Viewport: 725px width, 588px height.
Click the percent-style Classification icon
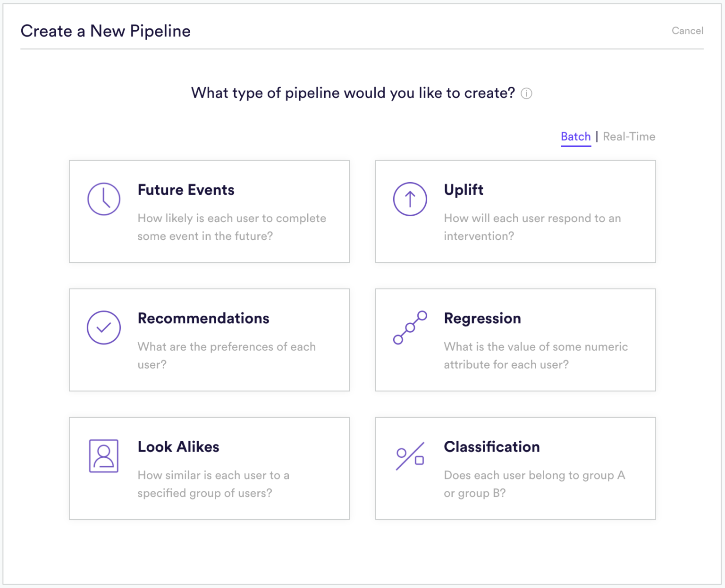410,456
